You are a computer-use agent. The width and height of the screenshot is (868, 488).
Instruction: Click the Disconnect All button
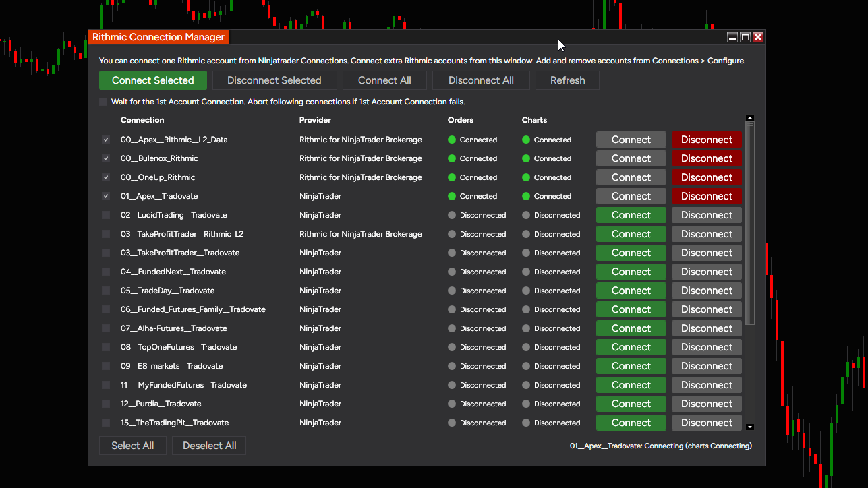click(481, 80)
